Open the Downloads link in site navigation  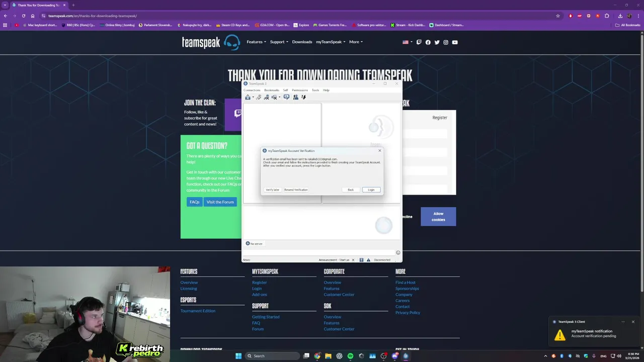[x=302, y=42]
